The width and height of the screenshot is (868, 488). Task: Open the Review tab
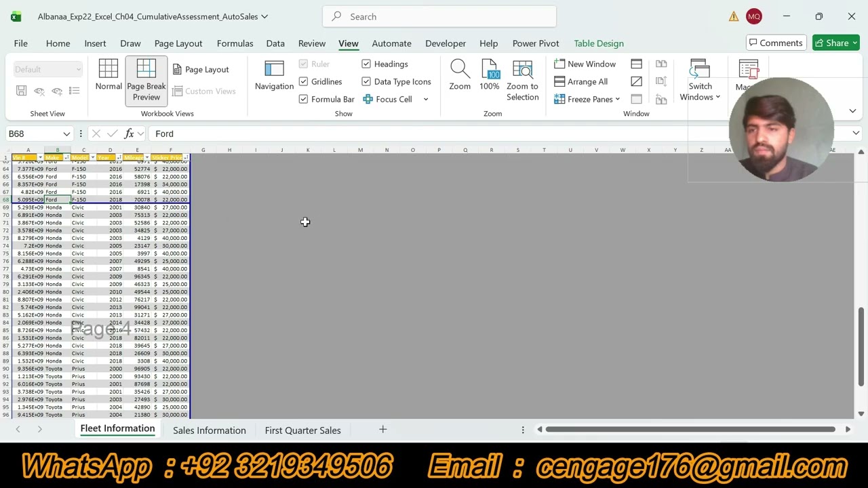[x=312, y=43]
